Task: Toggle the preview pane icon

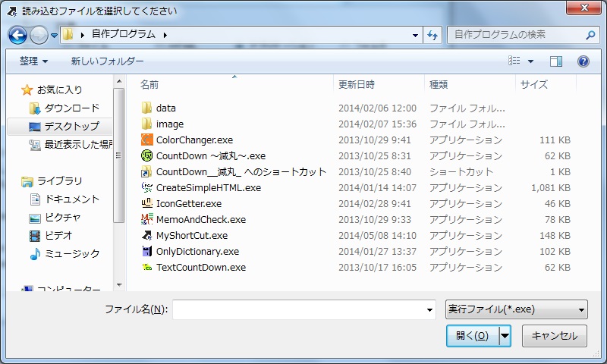Action: tap(556, 61)
